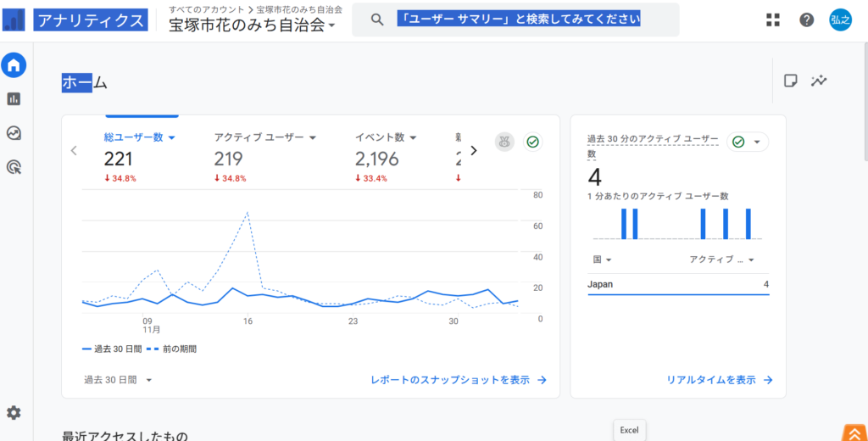Viewport: 868px width, 441px height.
Task: Open the 過去 30 日間 date range dropdown
Action: (x=118, y=380)
